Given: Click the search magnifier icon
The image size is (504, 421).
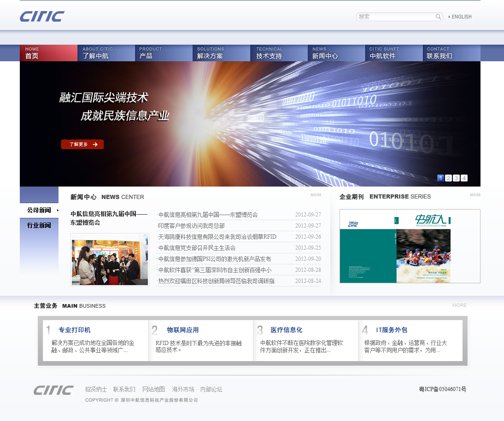Looking at the screenshot, I should click(438, 17).
